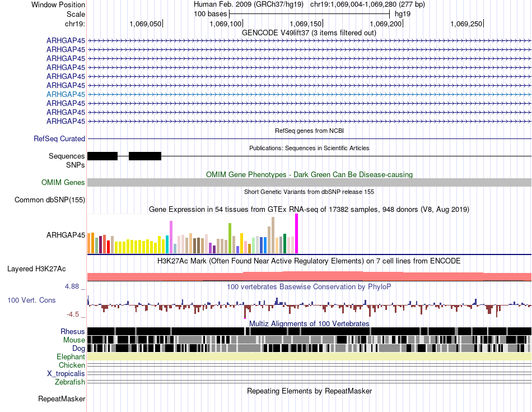Click the RefSeq Curated intron line
Screen dimensions: 532x412
click(x=309, y=139)
